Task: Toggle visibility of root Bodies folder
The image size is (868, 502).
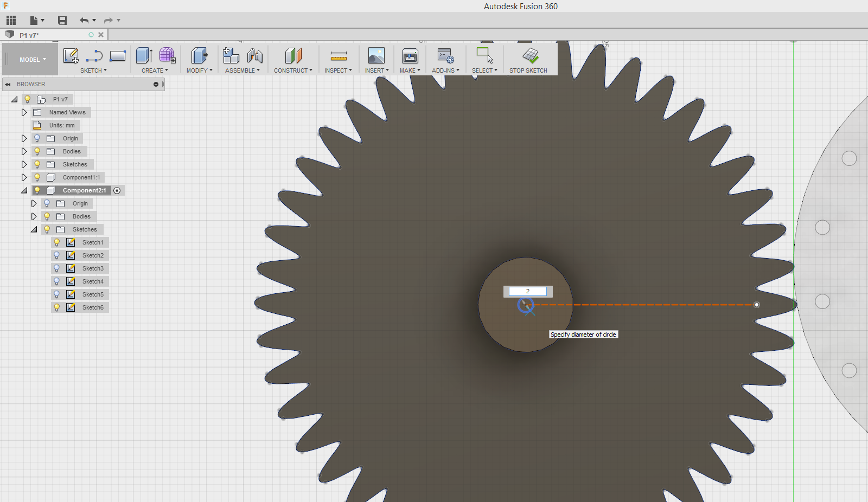Action: (x=37, y=151)
